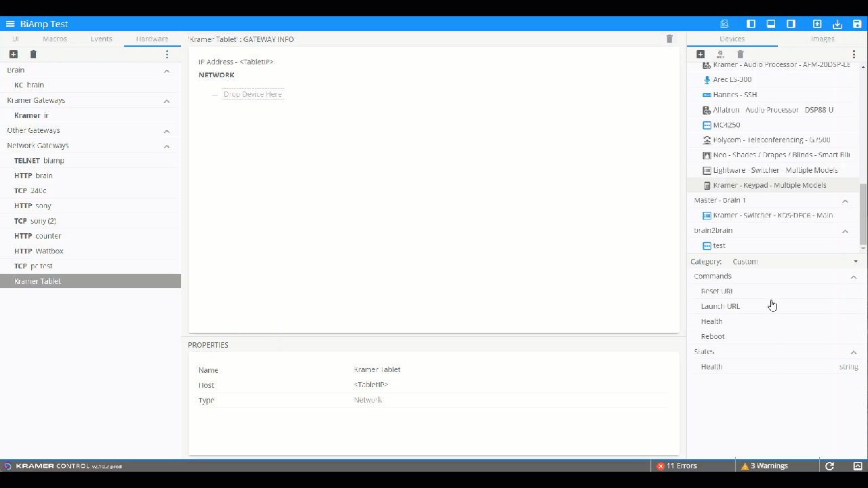868x488 pixels.
Task: Switch to the UI tab
Action: tap(16, 39)
